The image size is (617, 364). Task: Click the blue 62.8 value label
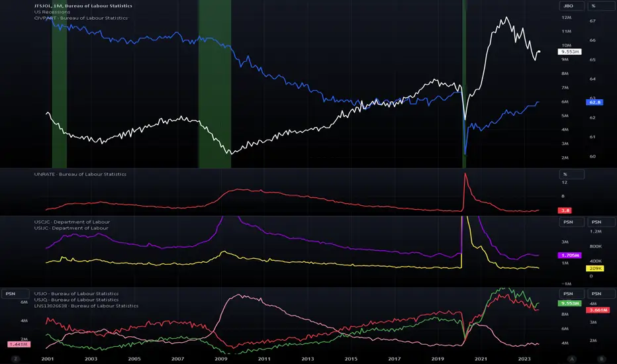click(594, 103)
